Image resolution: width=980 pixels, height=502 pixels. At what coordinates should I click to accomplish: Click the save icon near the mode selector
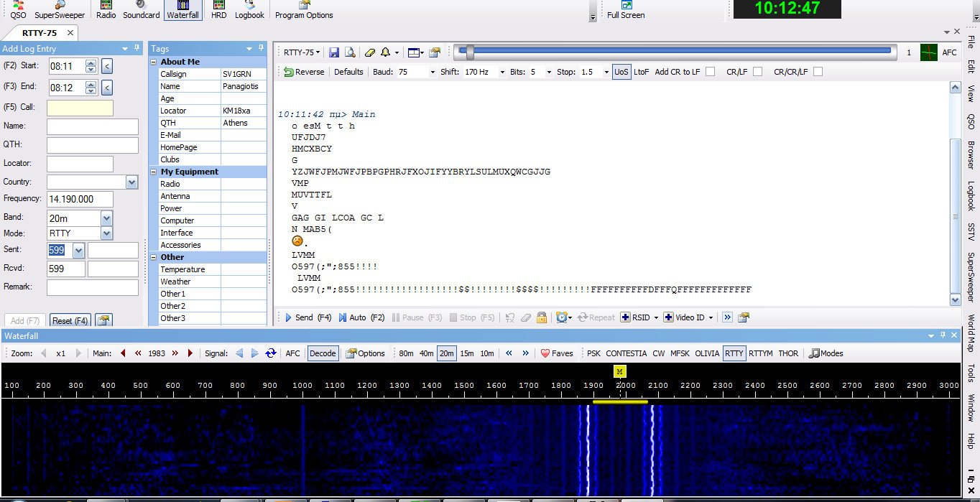click(333, 52)
